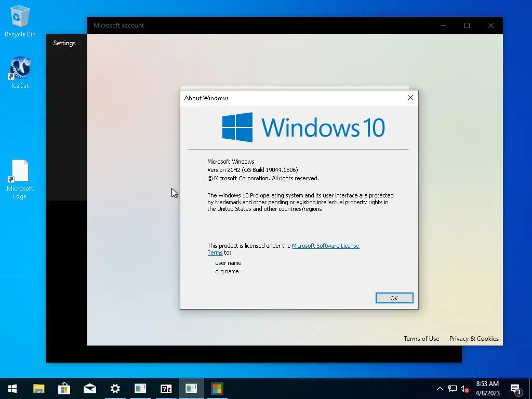Open the network status tray icon
532x399 pixels.
click(x=453, y=389)
